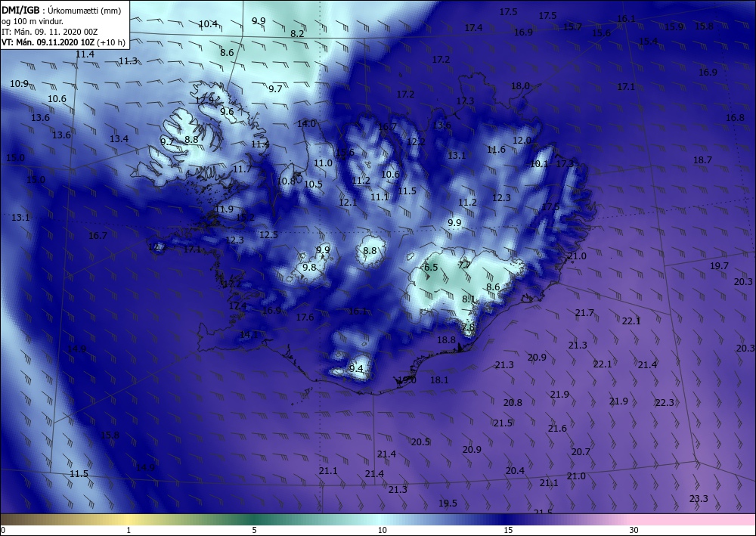Click the value 9.6 on the map
The width and height of the screenshot is (756, 536).
click(227, 111)
